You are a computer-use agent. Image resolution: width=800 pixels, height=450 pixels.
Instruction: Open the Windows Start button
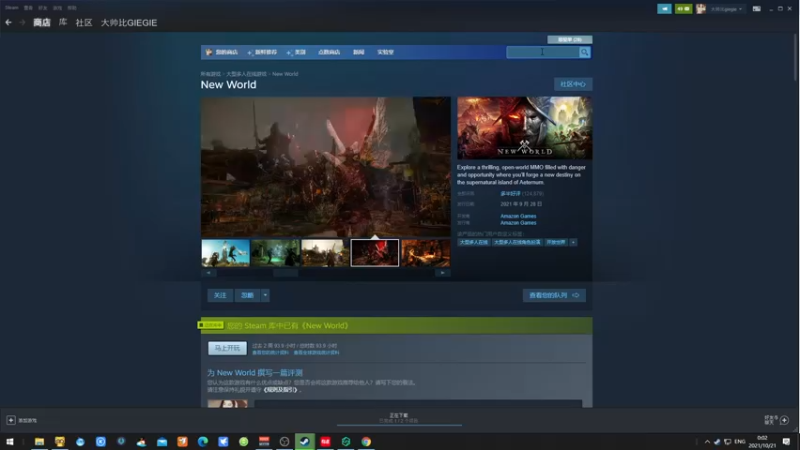10,442
